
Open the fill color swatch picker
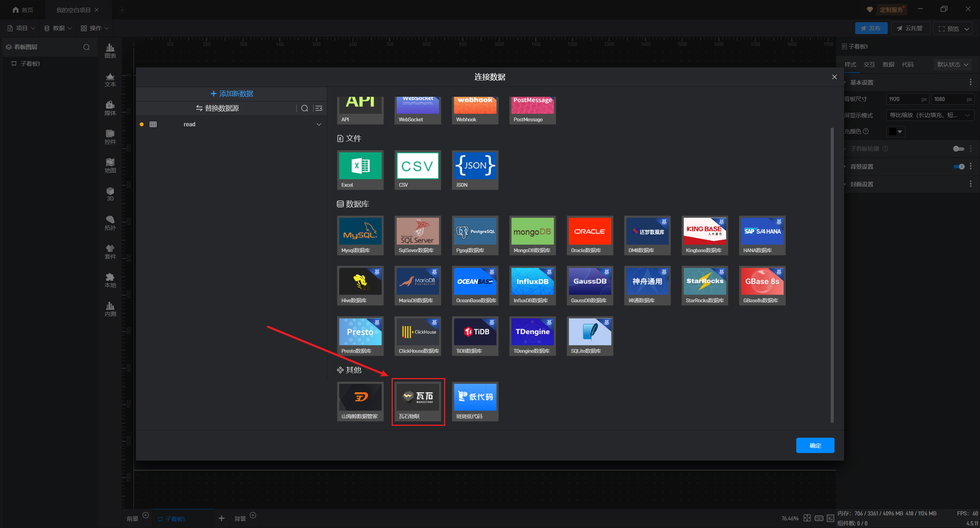(895, 132)
